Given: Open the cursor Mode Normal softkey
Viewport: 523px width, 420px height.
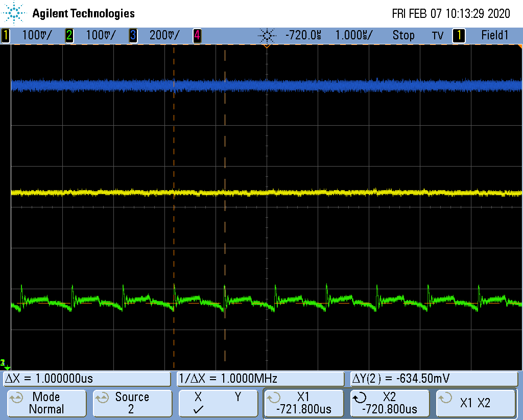Looking at the screenshot, I should click(46, 403).
